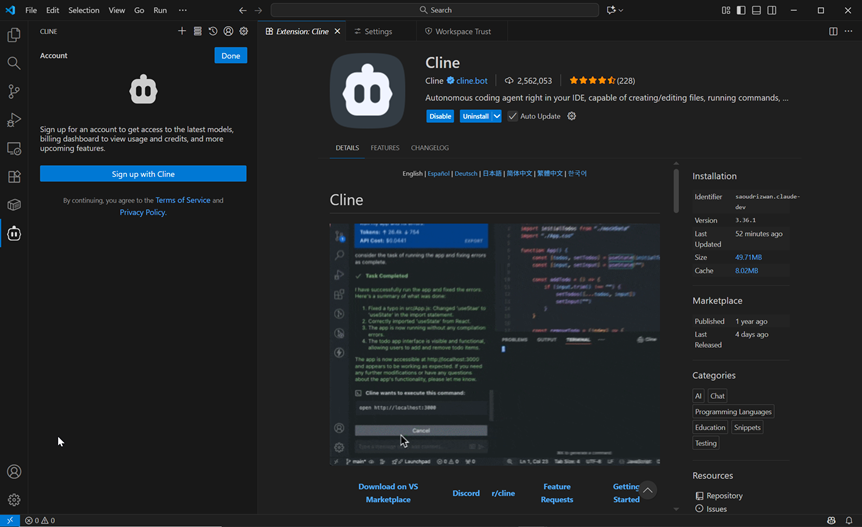Open Accounts menu at bottom of activity bar

click(14, 471)
